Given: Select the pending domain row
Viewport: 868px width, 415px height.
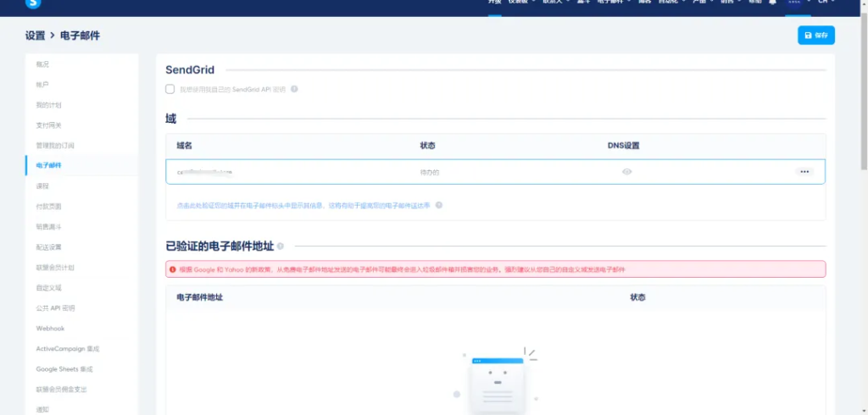Looking at the screenshot, I should pos(495,172).
